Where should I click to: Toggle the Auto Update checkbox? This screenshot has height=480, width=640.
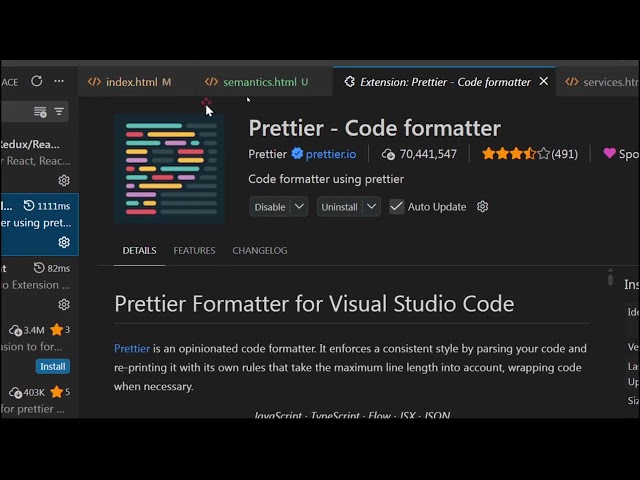coord(396,207)
